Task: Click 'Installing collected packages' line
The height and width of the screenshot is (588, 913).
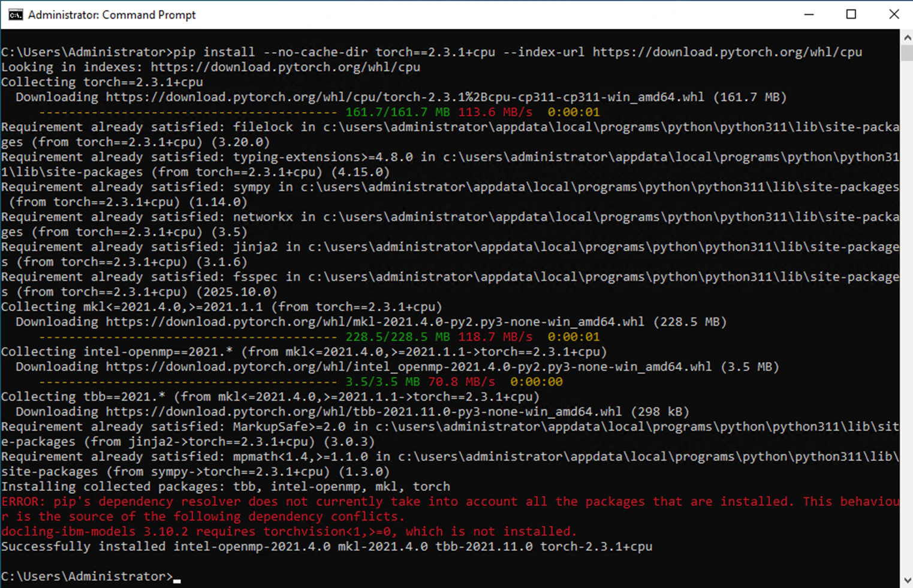Action: (225, 487)
